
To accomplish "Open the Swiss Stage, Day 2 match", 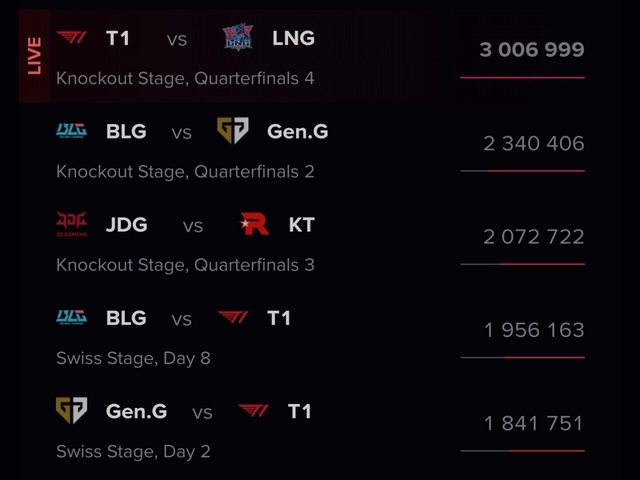I will point(133,451).
